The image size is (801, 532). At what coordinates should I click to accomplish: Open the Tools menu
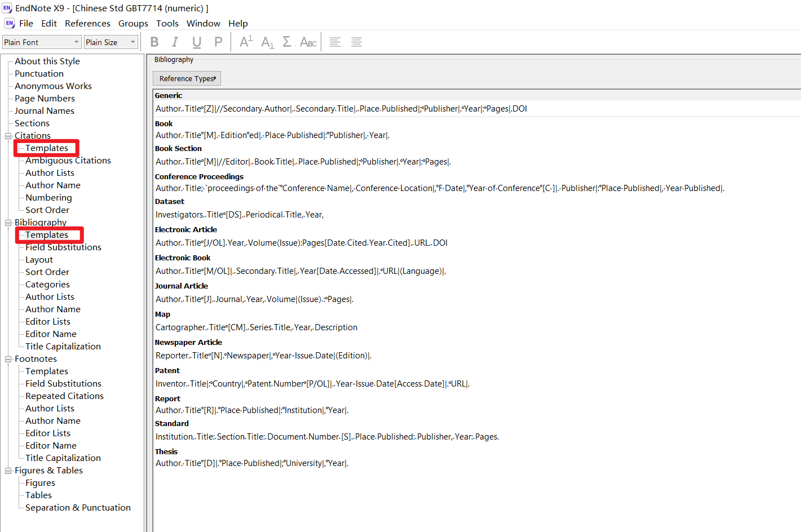tap(167, 23)
